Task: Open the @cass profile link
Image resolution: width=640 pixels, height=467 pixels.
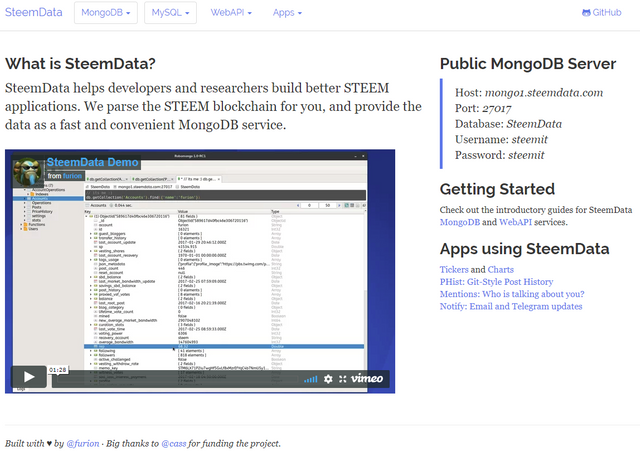Action: (x=174, y=443)
